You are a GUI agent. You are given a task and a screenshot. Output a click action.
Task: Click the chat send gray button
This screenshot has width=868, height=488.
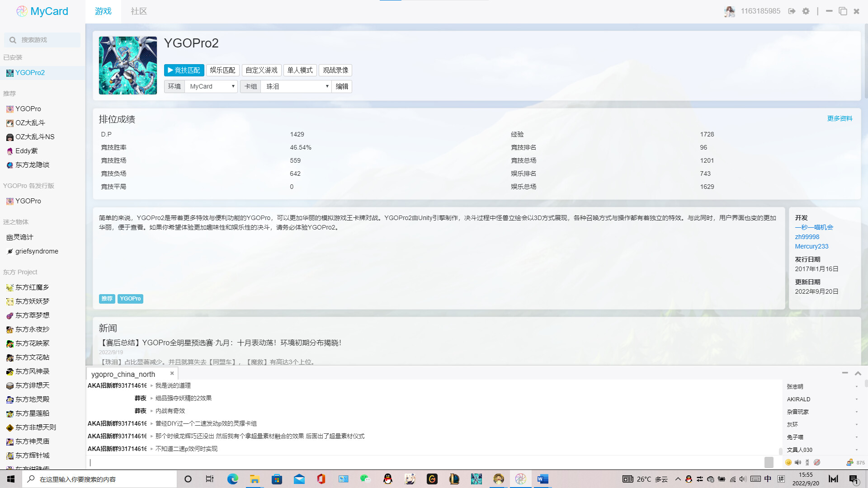[x=769, y=462]
